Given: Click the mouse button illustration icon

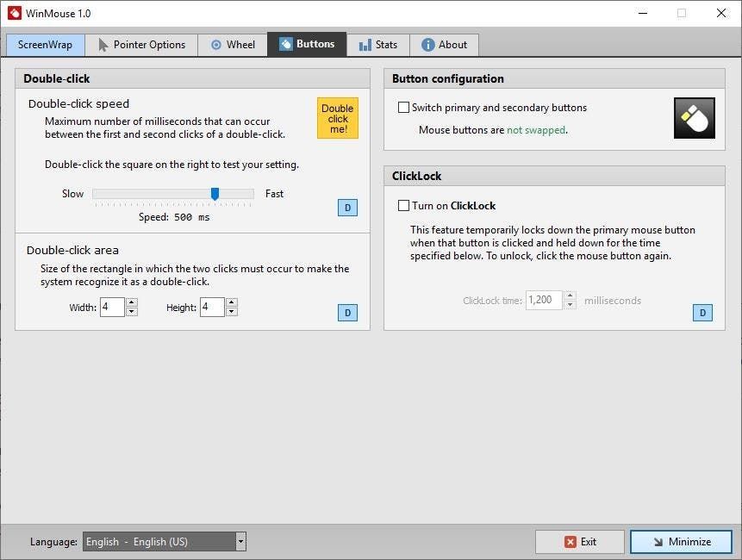Looking at the screenshot, I should (x=695, y=118).
